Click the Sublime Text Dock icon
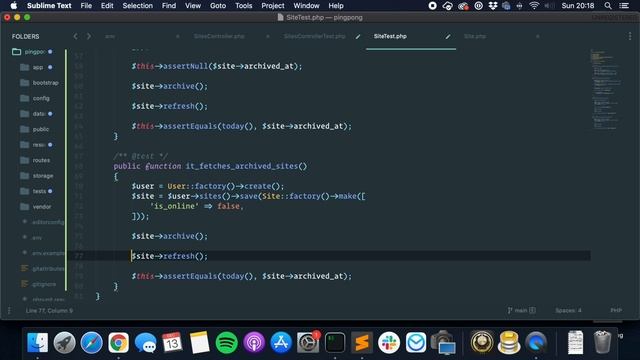 coord(362,342)
